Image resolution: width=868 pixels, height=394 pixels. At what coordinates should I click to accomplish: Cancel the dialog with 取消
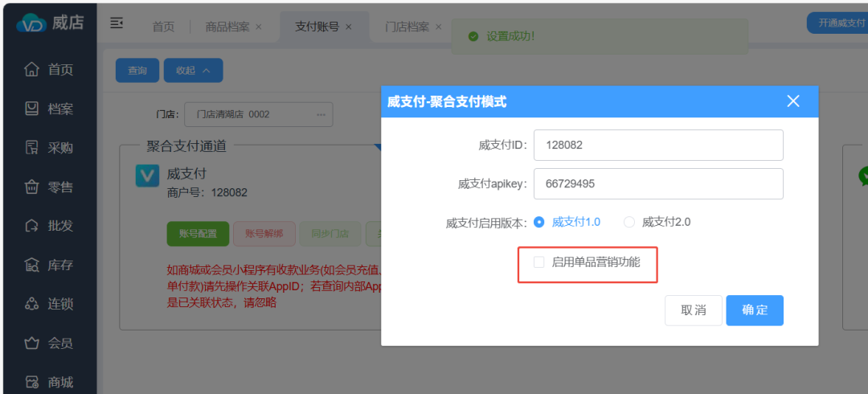coord(694,310)
